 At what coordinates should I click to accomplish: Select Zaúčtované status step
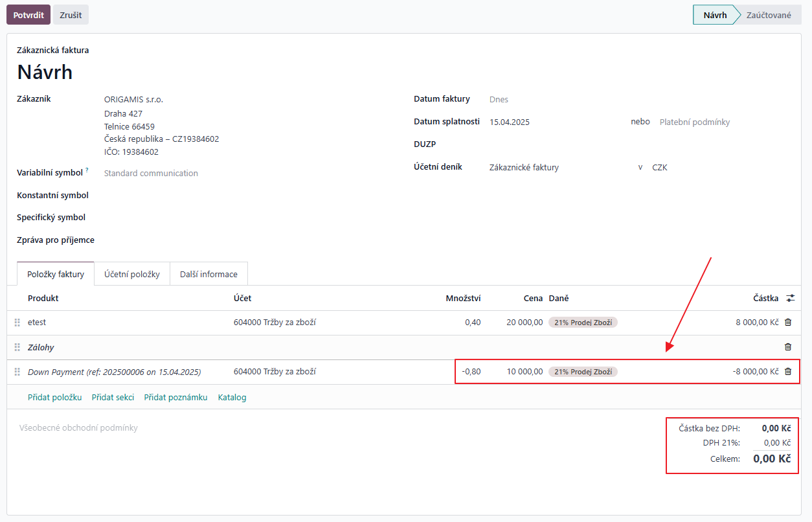769,15
